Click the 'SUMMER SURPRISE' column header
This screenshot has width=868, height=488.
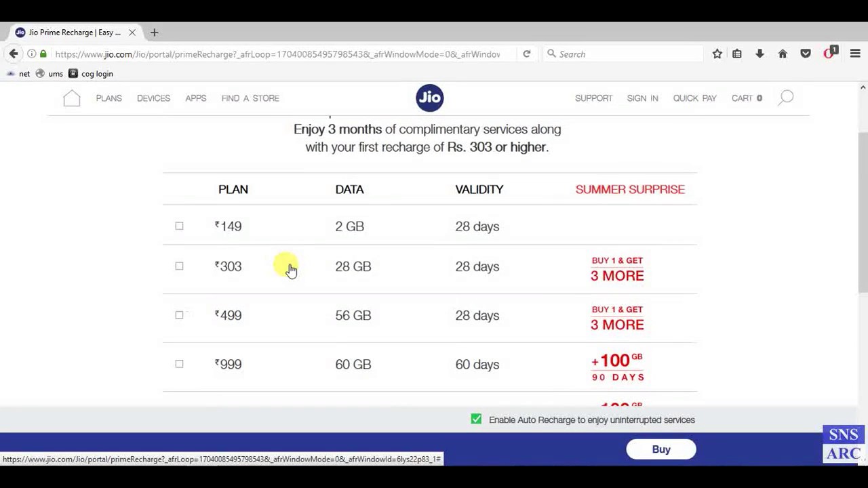click(x=630, y=189)
